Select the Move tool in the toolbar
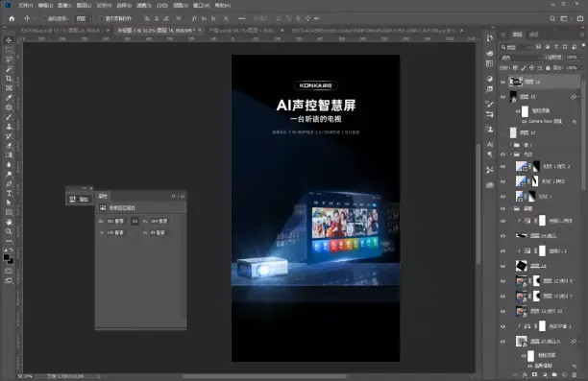The image size is (588, 381). (9, 40)
